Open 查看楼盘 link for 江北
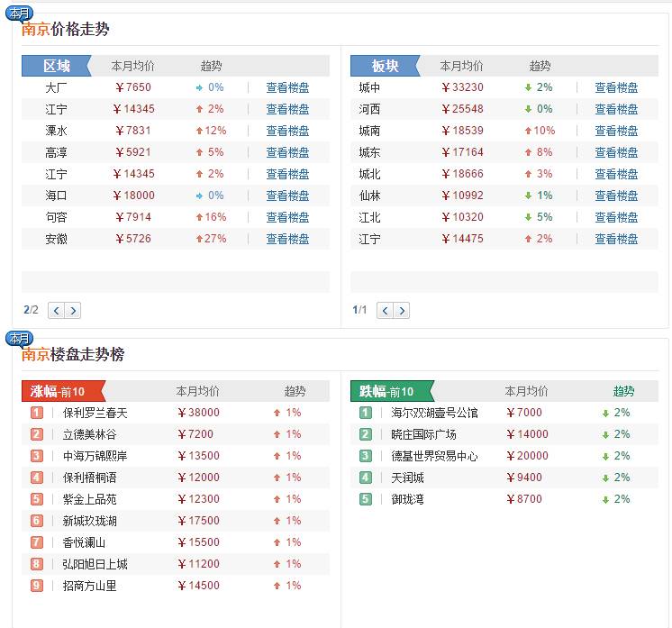The height and width of the screenshot is (628, 672). pyautogui.click(x=616, y=217)
